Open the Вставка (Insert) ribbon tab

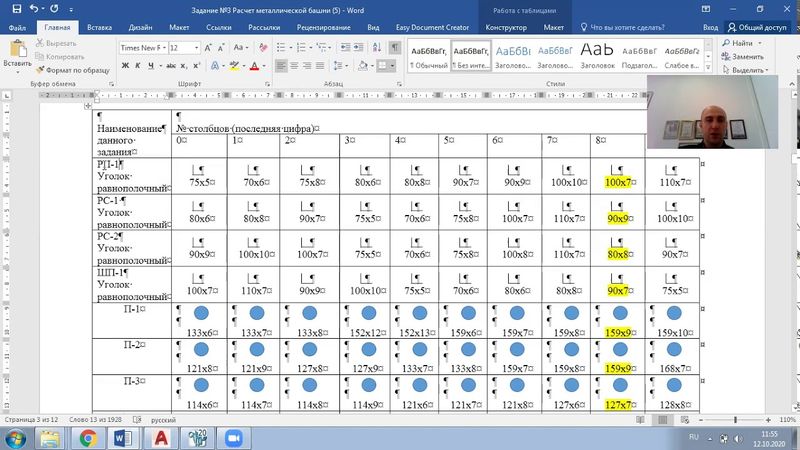[x=99, y=29]
